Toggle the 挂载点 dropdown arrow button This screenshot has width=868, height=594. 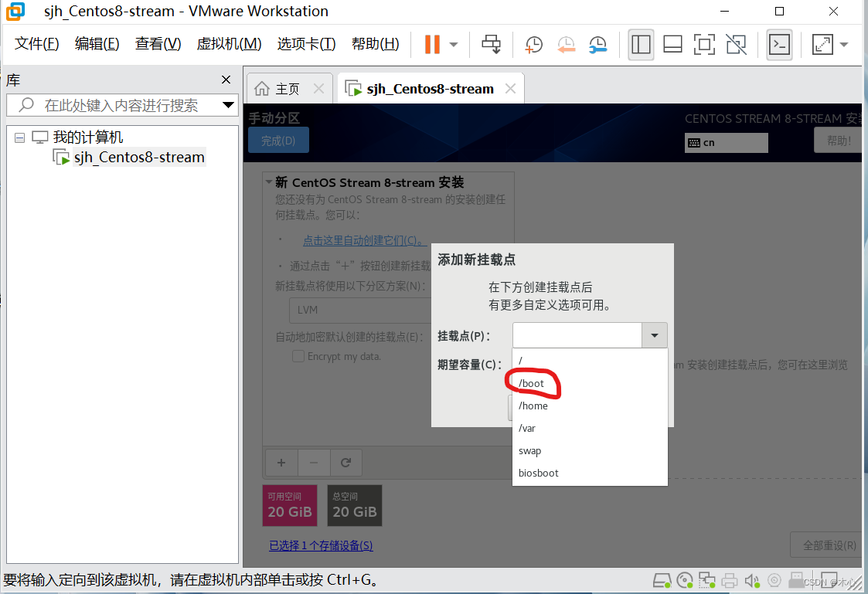tap(655, 336)
